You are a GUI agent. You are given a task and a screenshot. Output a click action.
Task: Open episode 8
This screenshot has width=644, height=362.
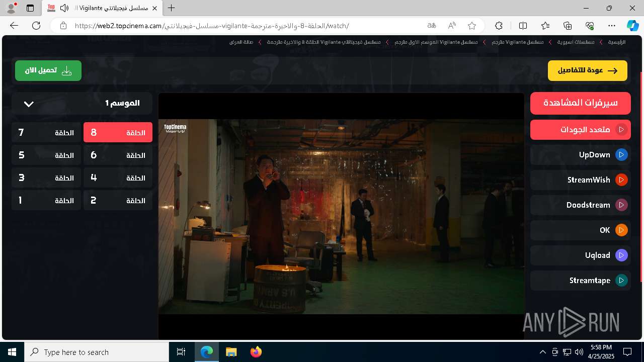pos(118,133)
